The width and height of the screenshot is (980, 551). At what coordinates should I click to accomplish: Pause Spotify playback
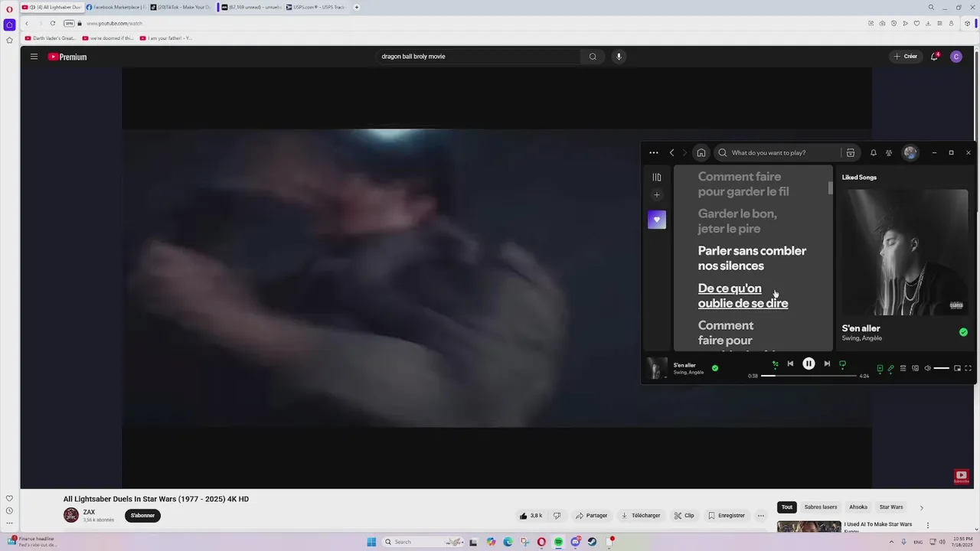[808, 364]
